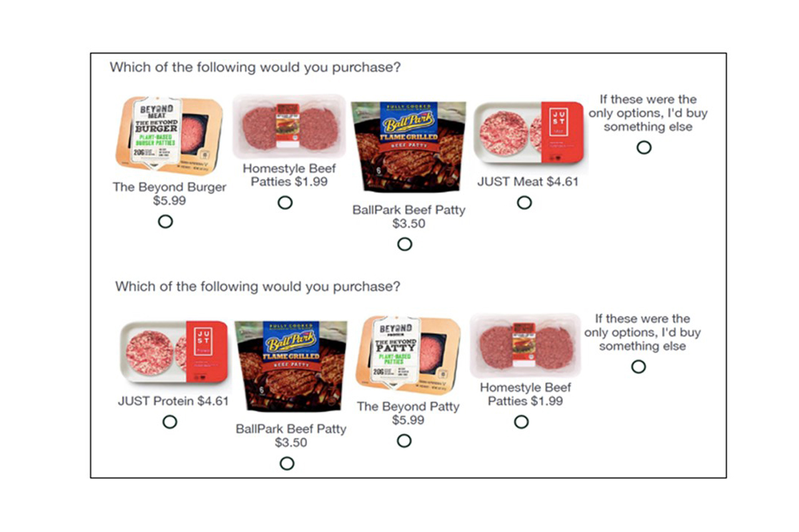The image size is (799, 532).
Task: Click second question Homestyle Beef Patties image
Action: (x=525, y=345)
